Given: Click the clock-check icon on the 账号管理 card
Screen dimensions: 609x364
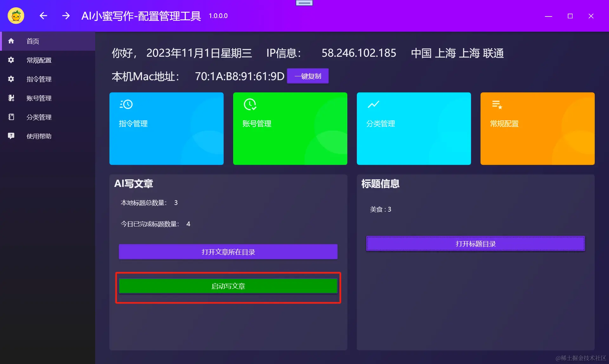Looking at the screenshot, I should 250,104.
